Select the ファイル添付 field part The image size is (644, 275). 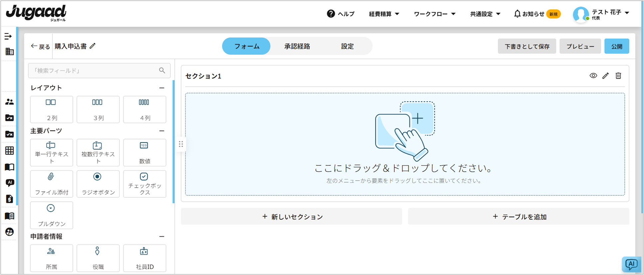pyautogui.click(x=52, y=184)
